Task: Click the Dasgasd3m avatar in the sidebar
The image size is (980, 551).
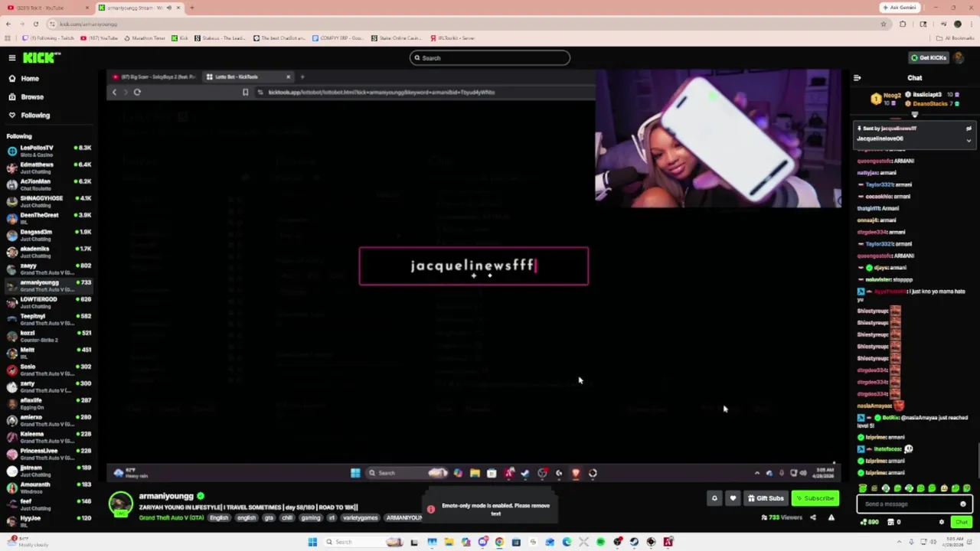Action: (x=11, y=235)
